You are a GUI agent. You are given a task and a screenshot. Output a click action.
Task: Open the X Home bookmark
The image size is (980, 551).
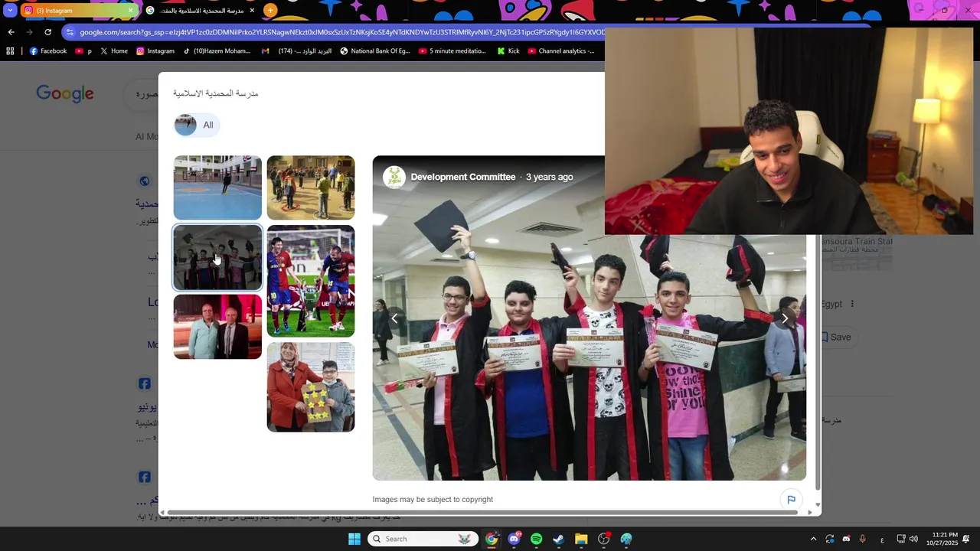click(x=113, y=51)
